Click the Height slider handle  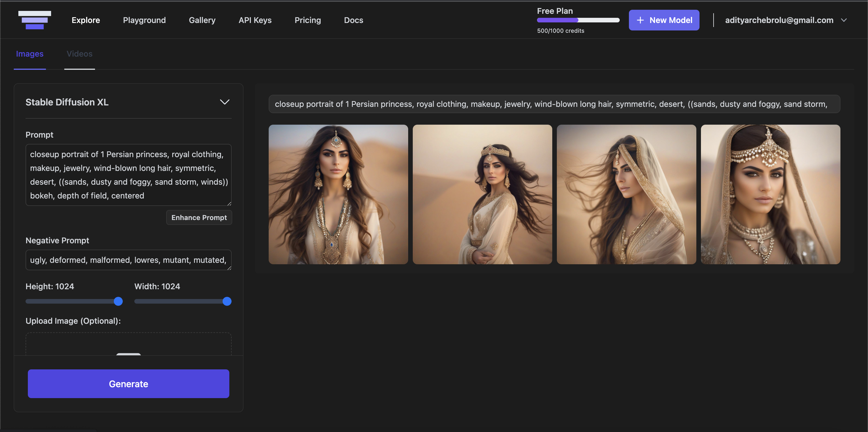tap(118, 301)
